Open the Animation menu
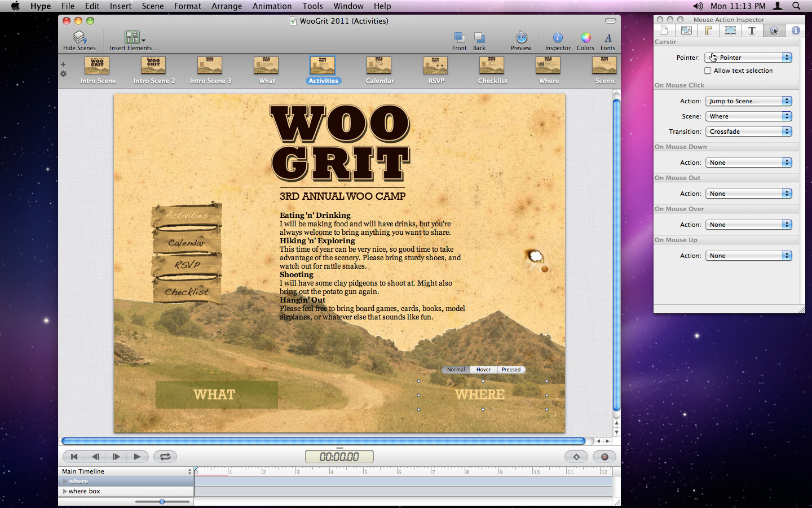812x508 pixels. [272, 6]
